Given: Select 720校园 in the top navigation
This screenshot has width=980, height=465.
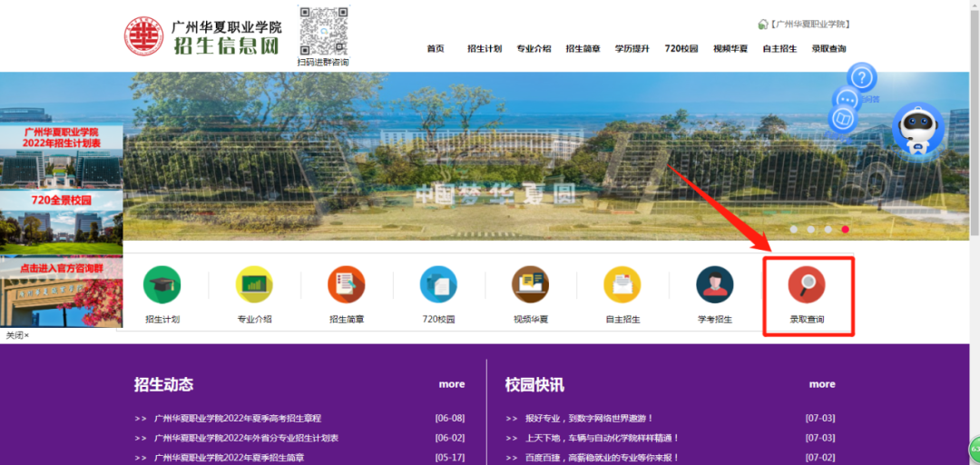Looking at the screenshot, I should [x=681, y=49].
